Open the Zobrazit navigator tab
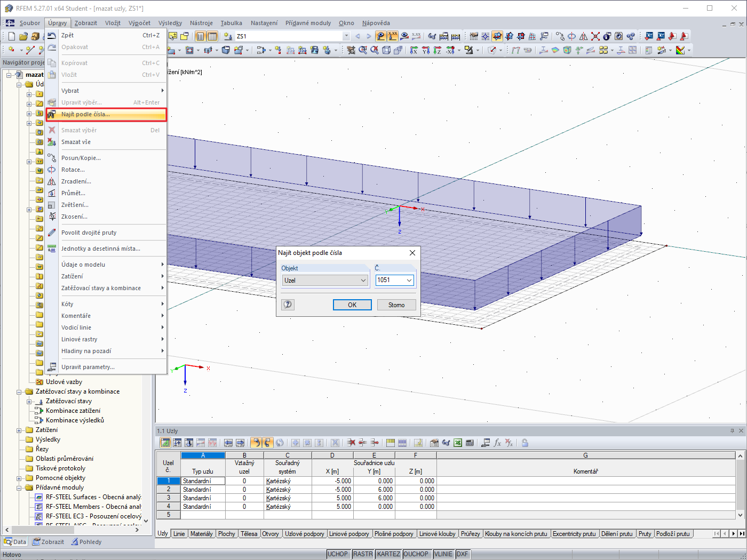Viewport: 747px width, 560px height. (x=48, y=542)
